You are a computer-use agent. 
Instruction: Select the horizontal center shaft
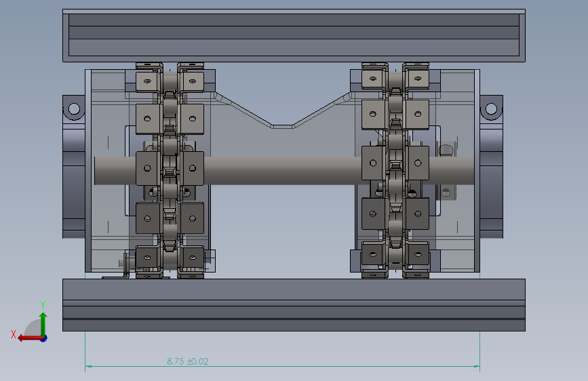(x=283, y=171)
